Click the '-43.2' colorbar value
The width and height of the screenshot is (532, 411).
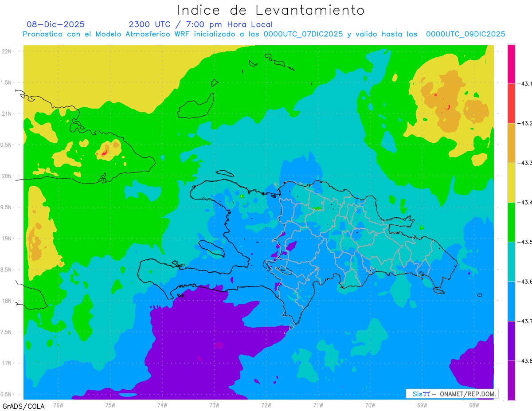point(525,123)
